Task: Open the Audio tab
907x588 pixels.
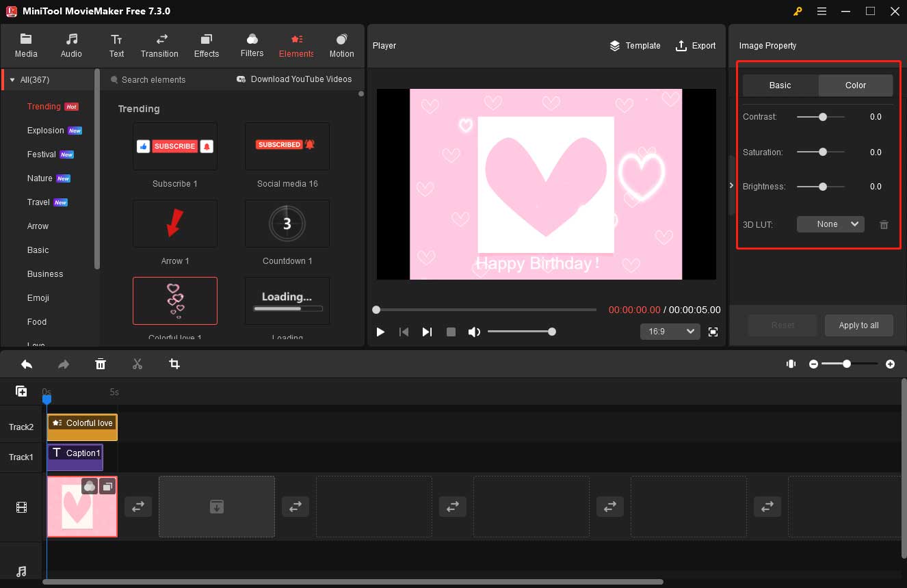Action: tap(71, 45)
